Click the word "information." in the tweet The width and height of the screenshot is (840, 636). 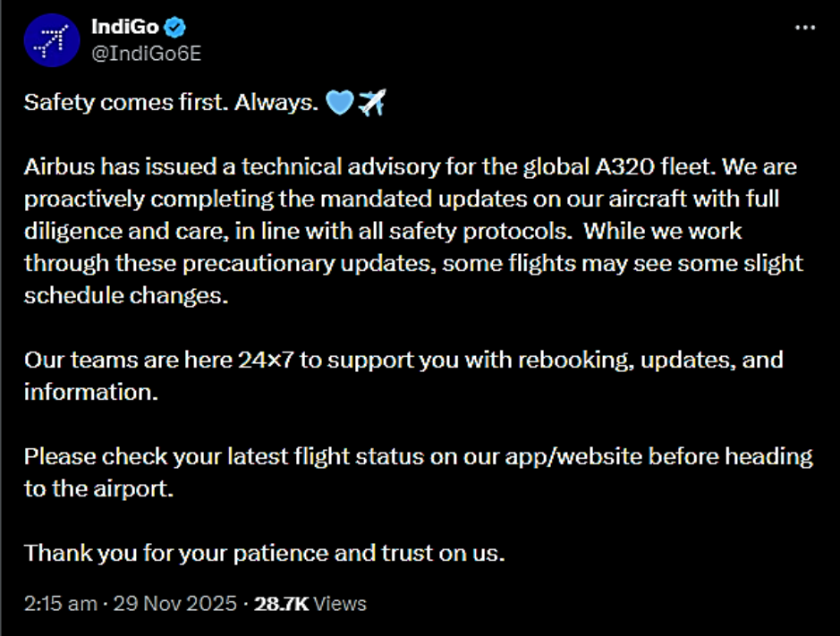tap(90, 393)
